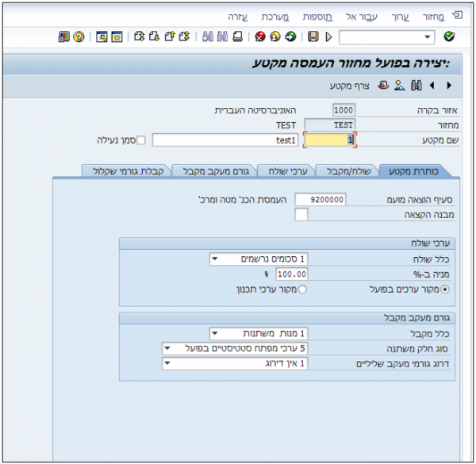The image size is (476, 464).
Task: Open the 'תוספות' menu
Action: [317, 17]
